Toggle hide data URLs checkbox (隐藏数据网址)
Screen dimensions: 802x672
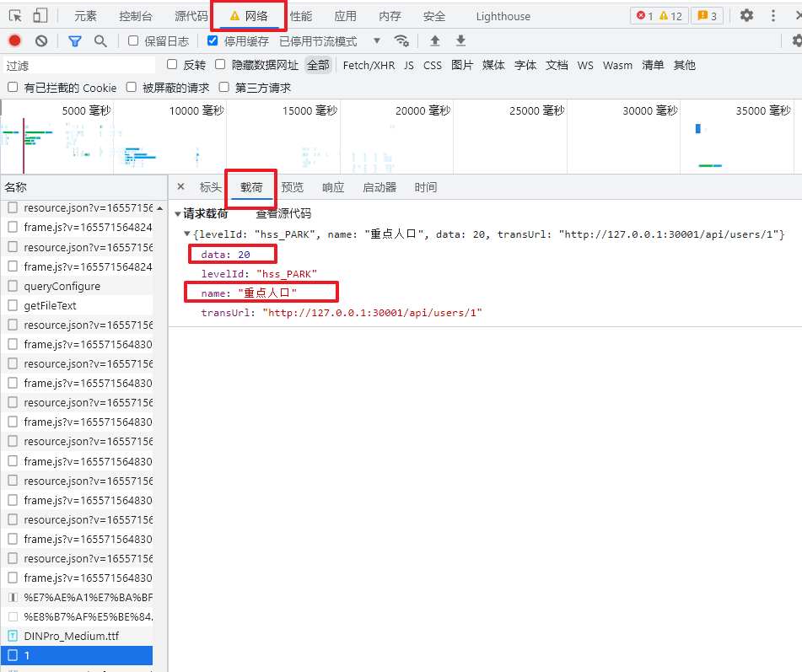(220, 64)
